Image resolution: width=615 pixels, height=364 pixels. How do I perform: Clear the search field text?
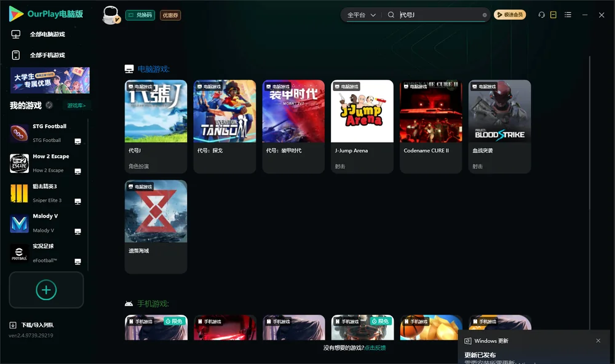click(485, 15)
